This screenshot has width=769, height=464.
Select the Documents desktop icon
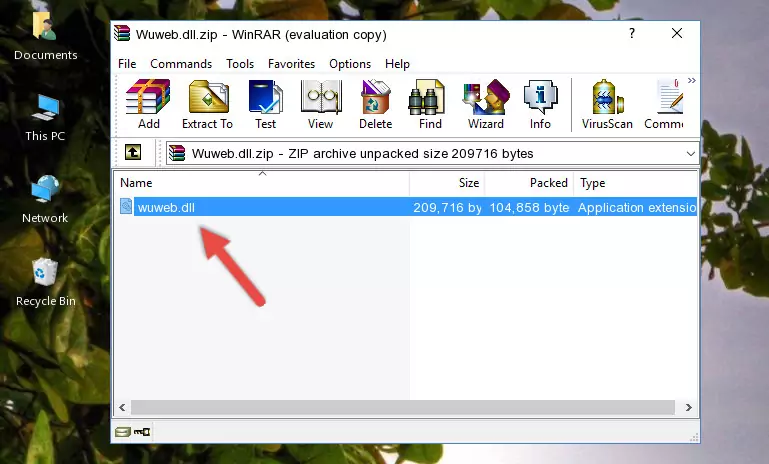coord(45,37)
